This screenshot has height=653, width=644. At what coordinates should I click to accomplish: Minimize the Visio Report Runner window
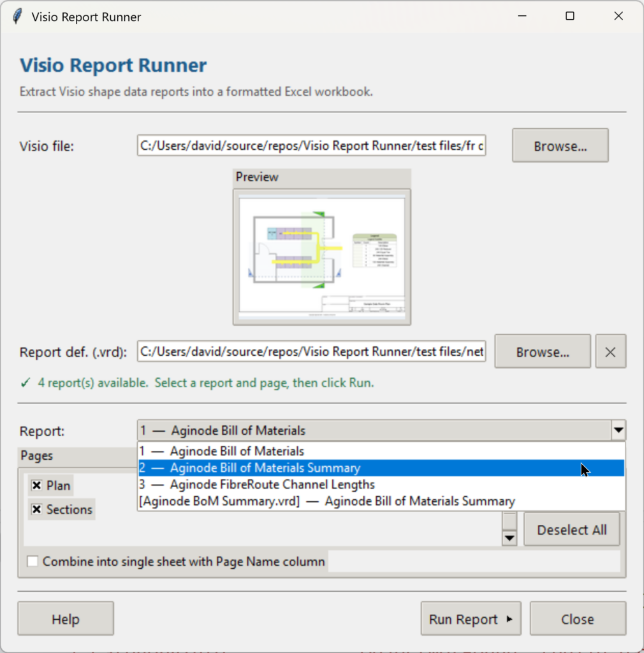[x=522, y=16]
